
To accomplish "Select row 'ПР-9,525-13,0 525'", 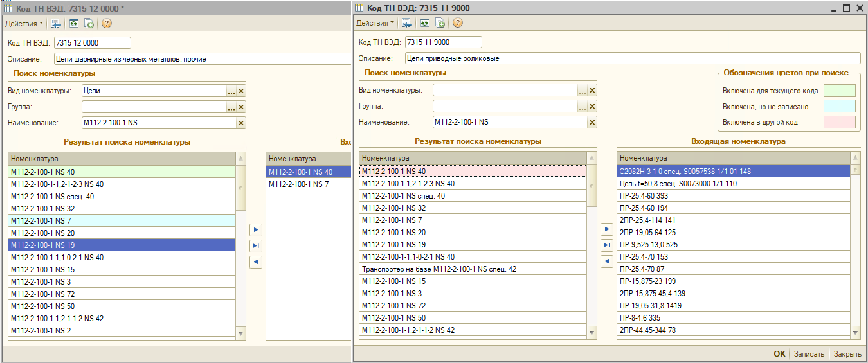I will [x=734, y=245].
